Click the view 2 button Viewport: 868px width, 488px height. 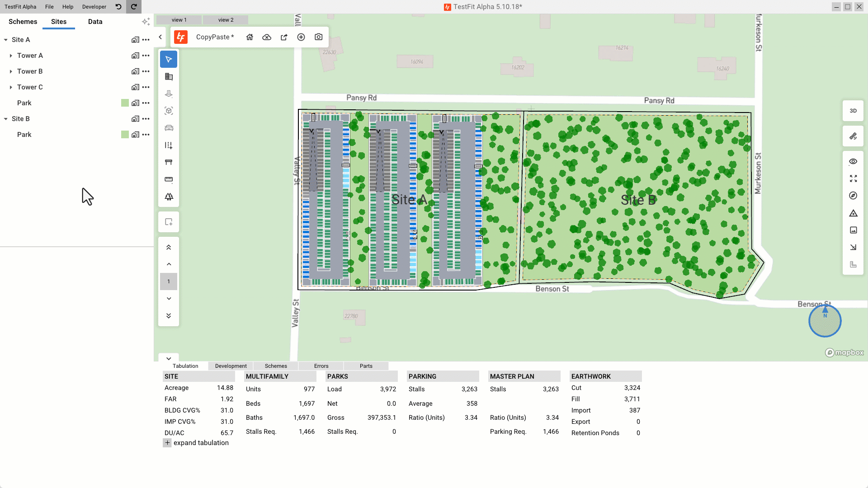[x=226, y=20]
